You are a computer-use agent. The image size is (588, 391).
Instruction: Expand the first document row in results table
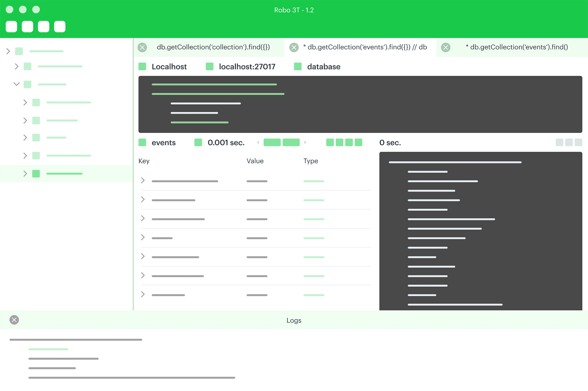click(x=143, y=181)
